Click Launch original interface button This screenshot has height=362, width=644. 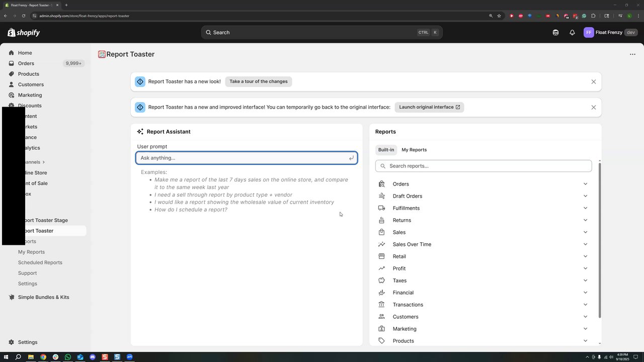[429, 107]
